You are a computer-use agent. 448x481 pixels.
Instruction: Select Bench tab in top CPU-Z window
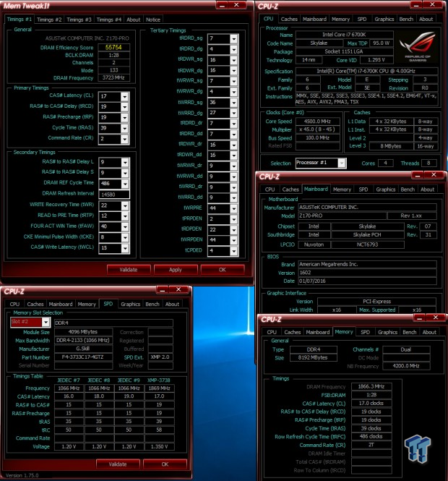point(406,19)
